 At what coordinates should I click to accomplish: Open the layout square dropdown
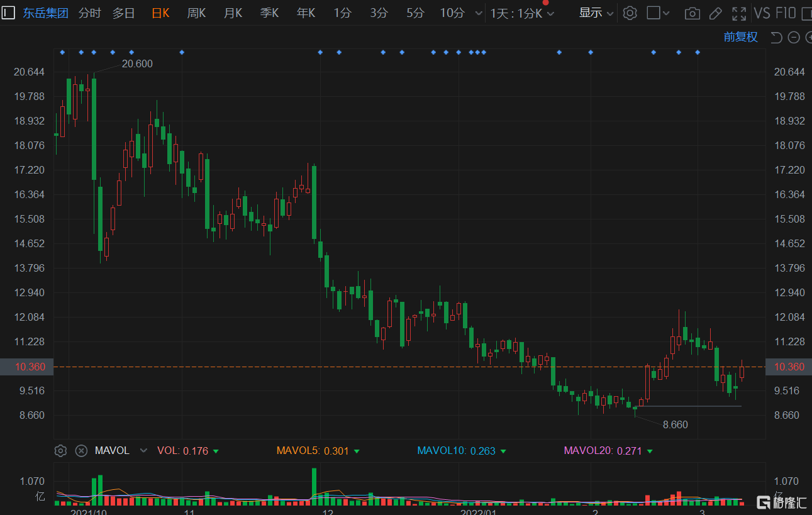click(x=658, y=13)
